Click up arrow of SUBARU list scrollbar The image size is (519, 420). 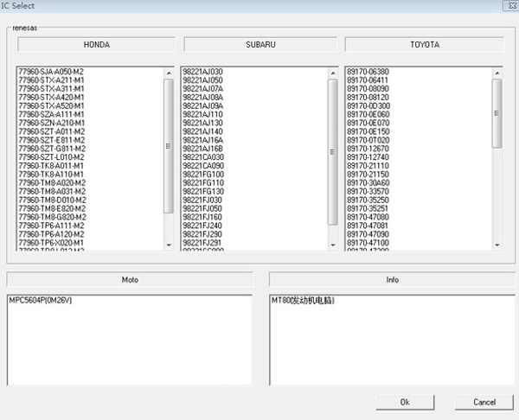(333, 73)
